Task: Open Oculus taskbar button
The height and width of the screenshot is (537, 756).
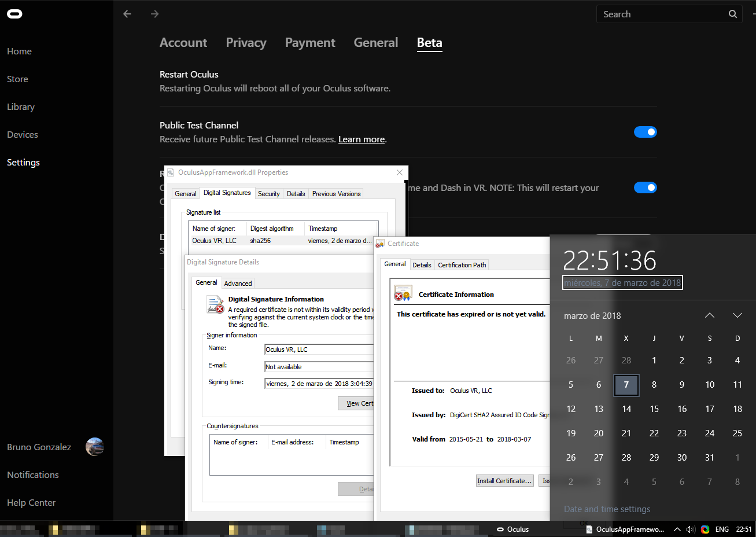Action: (x=513, y=529)
